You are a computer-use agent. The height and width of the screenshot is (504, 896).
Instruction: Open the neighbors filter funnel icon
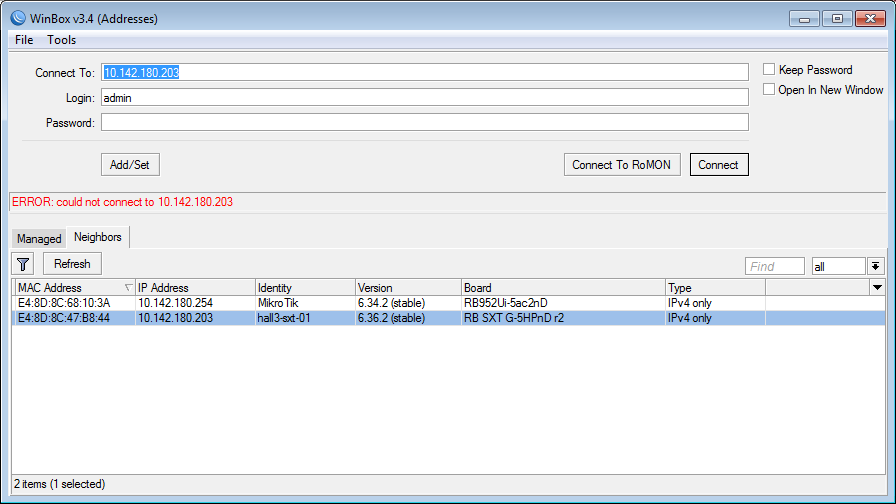[x=23, y=264]
